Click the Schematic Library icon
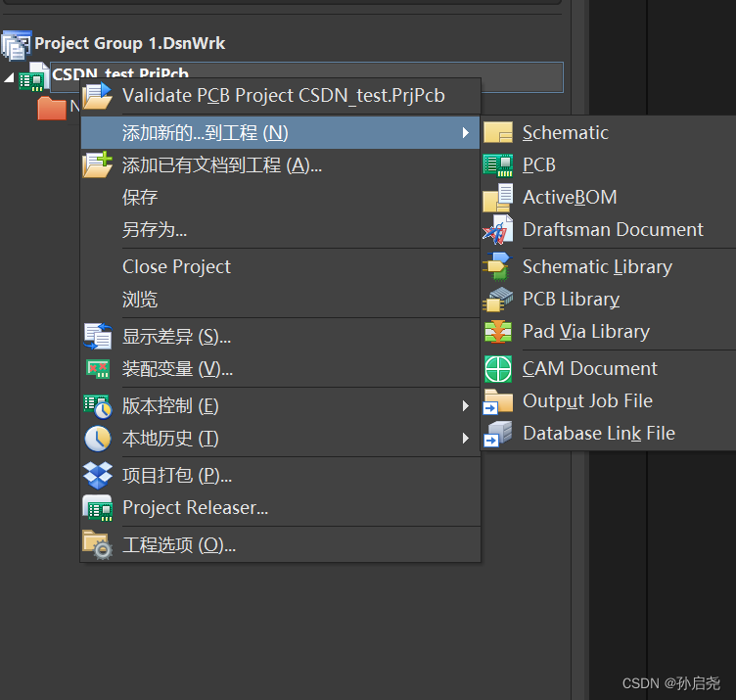The image size is (736, 700). point(498,266)
